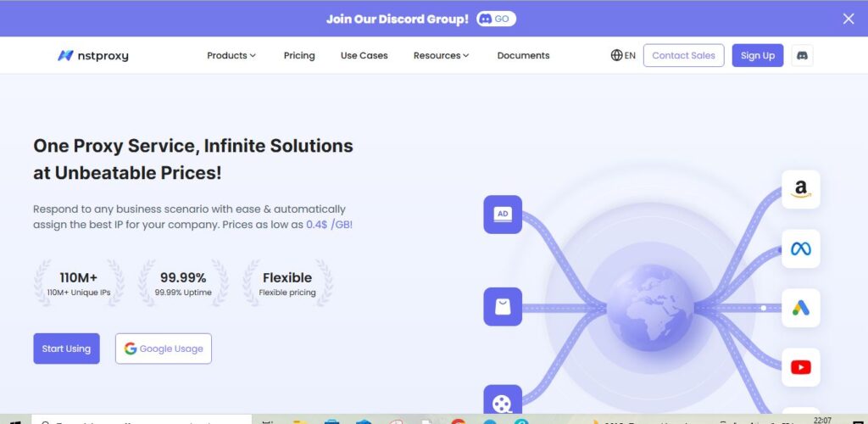Open the EN language selector
This screenshot has width=868, height=424.
pyautogui.click(x=623, y=56)
